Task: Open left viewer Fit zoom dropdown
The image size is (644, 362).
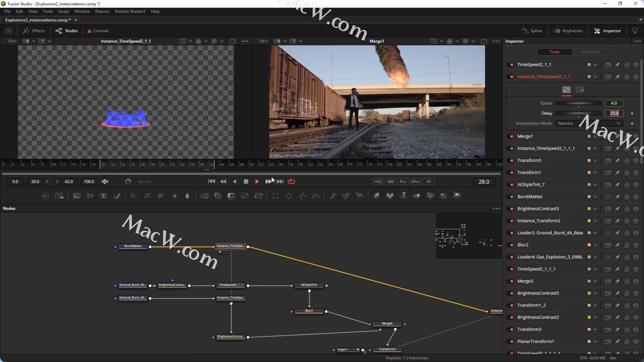Action: [12, 41]
